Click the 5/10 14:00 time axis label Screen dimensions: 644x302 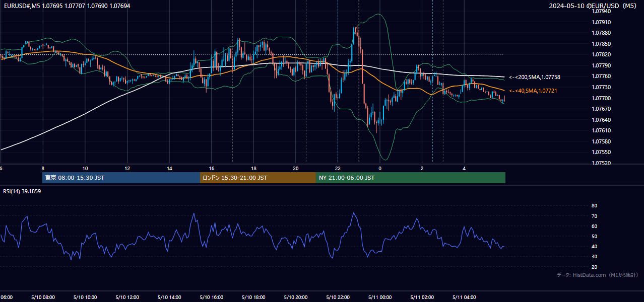169,297
